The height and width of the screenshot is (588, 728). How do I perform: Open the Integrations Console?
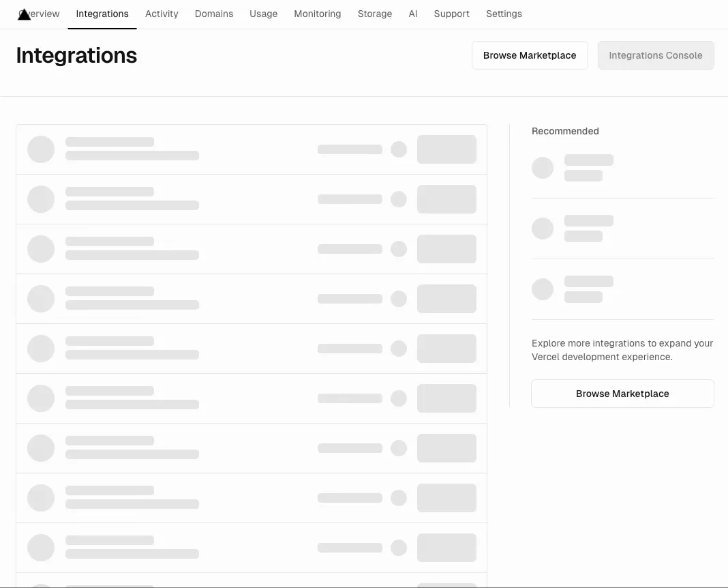pyautogui.click(x=655, y=55)
